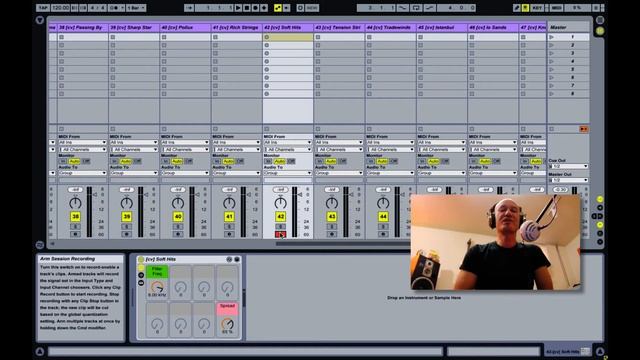Click the Session Record circle button
Image resolution: width=640 pixels, height=360 pixels.
tap(300, 8)
